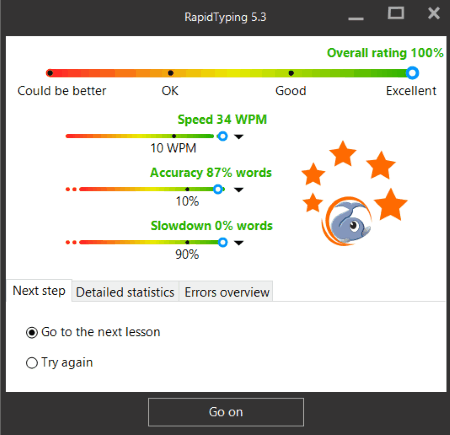Click the Overall rating slider handle
450x435 pixels.
[x=412, y=73]
